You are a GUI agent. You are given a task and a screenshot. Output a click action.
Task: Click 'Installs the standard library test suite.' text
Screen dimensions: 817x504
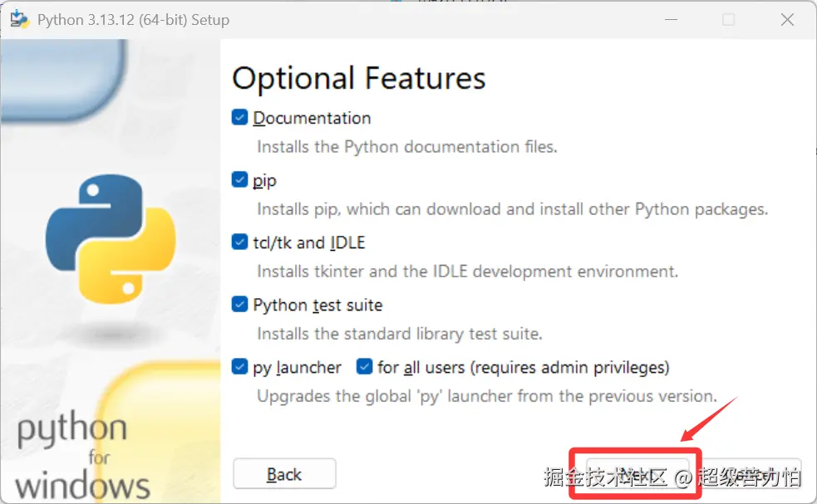pos(400,334)
